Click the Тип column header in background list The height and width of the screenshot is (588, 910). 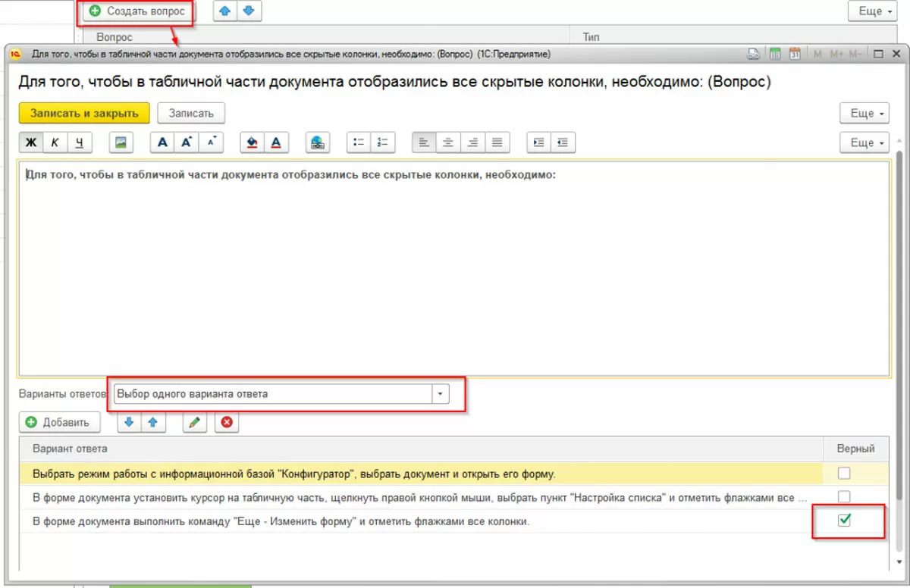click(x=735, y=36)
